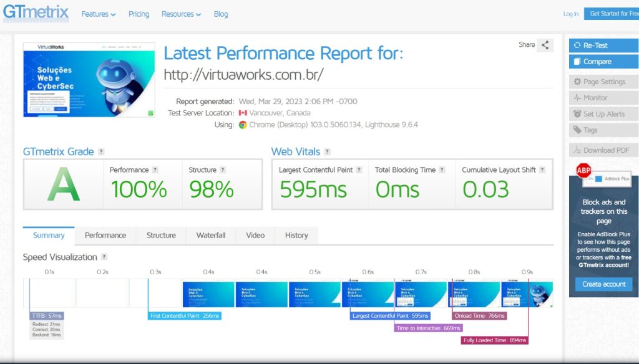The height and width of the screenshot is (364, 639).
Task: Select the Summary tab
Action: point(49,236)
